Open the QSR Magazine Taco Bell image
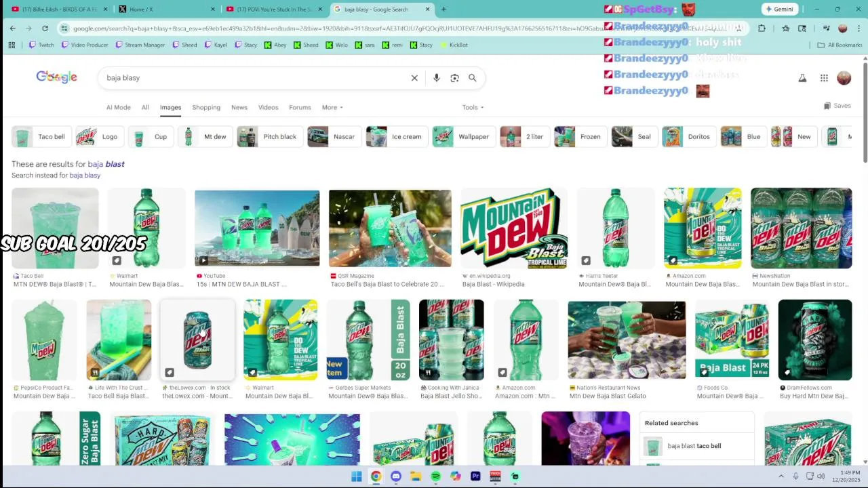 [390, 228]
